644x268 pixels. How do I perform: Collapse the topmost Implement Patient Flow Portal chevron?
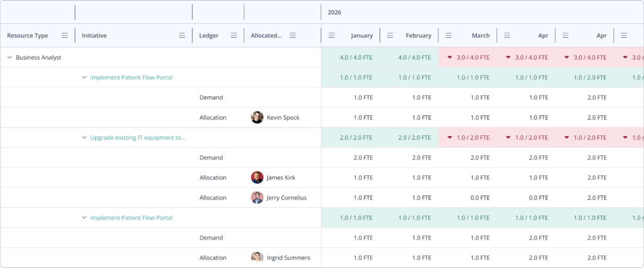click(84, 77)
